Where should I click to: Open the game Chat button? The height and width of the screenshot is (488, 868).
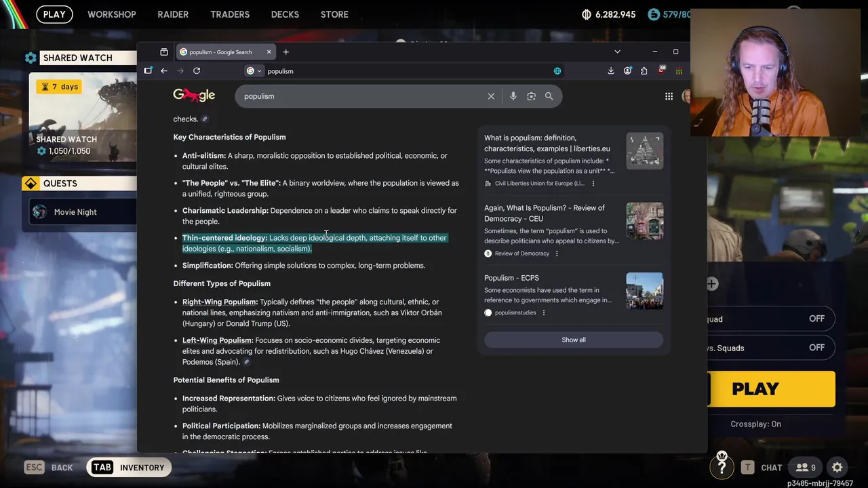tap(762, 467)
